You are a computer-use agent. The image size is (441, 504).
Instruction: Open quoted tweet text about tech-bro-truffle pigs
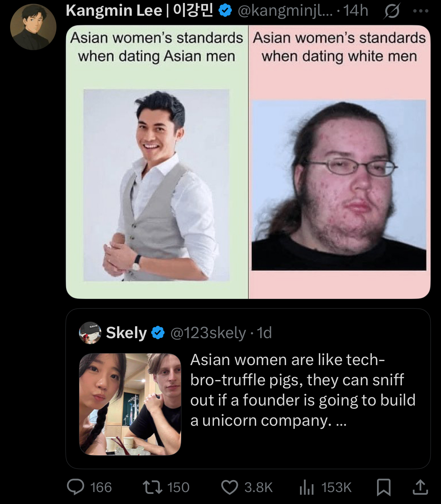point(303,390)
